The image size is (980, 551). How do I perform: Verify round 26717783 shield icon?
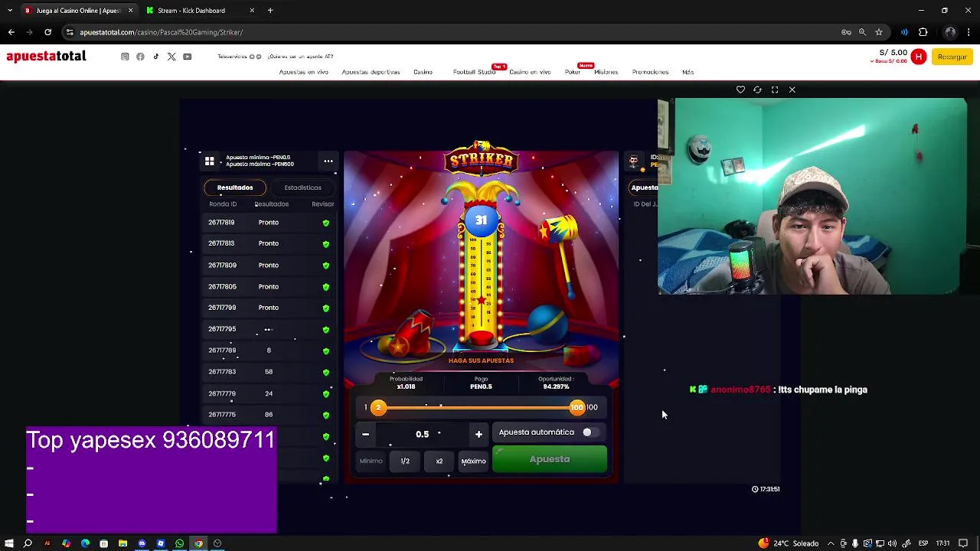[x=326, y=373]
